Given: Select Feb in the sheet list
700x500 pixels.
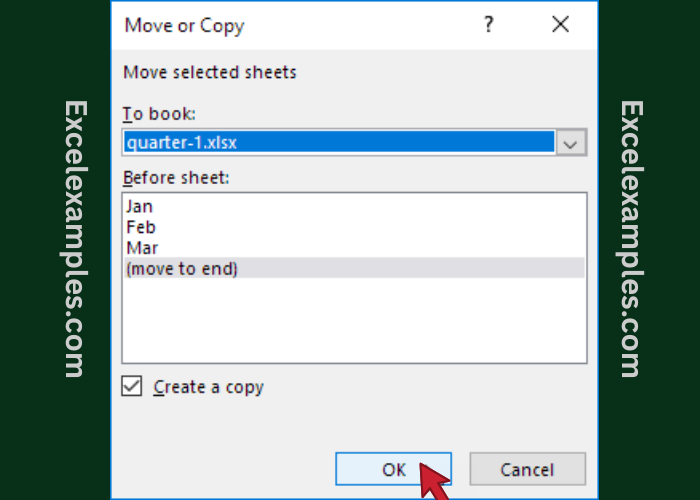Looking at the screenshot, I should click(141, 227).
